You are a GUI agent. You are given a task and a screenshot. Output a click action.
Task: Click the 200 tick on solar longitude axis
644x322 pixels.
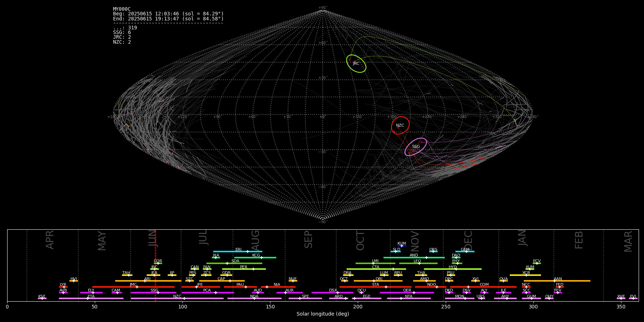click(358, 307)
